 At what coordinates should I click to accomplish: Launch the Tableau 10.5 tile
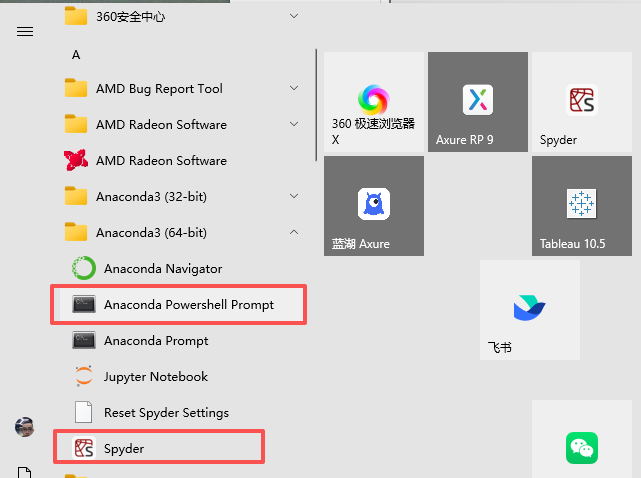582,206
